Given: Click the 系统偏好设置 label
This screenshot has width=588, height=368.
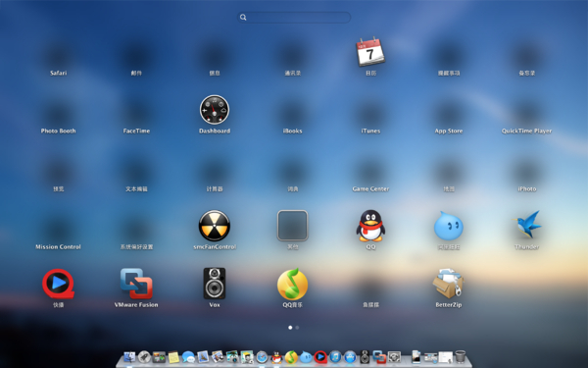Looking at the screenshot, I should click(x=136, y=246).
